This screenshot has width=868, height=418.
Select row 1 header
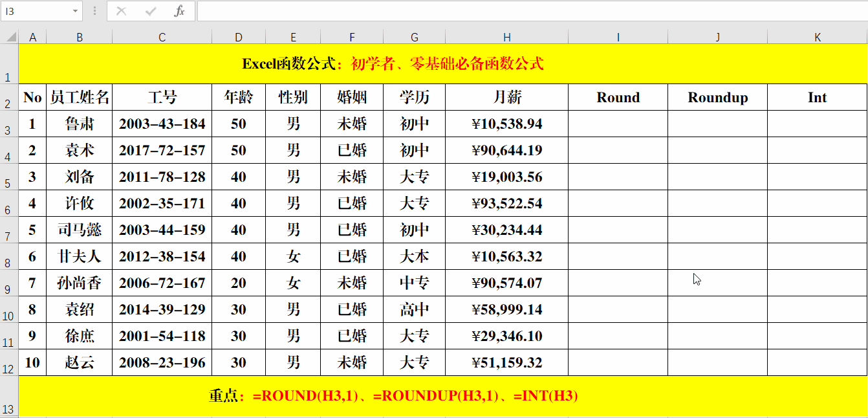tap(10, 64)
